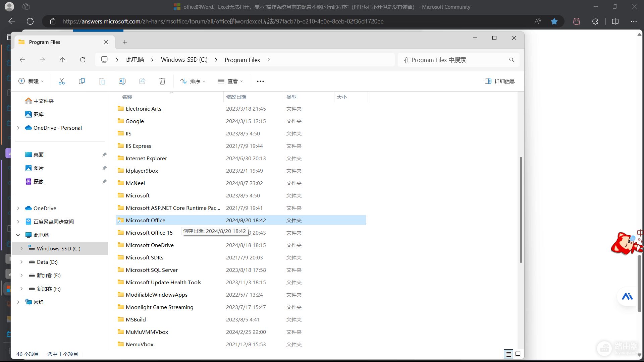Image resolution: width=644 pixels, height=362 pixels.
Task: Click 此电脑 in the address breadcrumb
Action: pos(135,60)
